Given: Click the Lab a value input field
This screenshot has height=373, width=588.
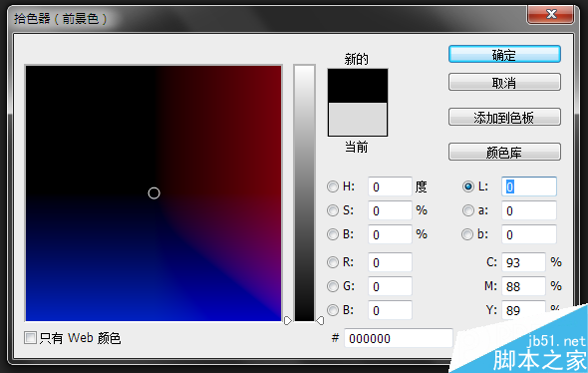Looking at the screenshot, I should pyautogui.click(x=529, y=210).
